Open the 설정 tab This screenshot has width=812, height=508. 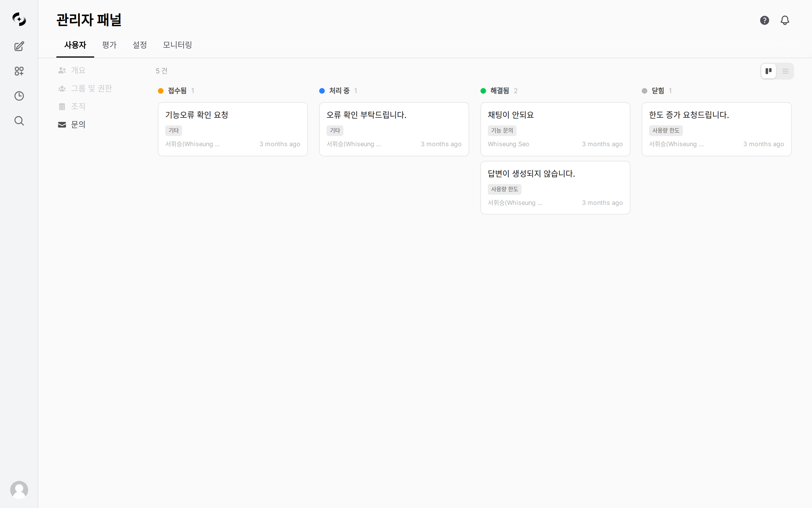140,45
